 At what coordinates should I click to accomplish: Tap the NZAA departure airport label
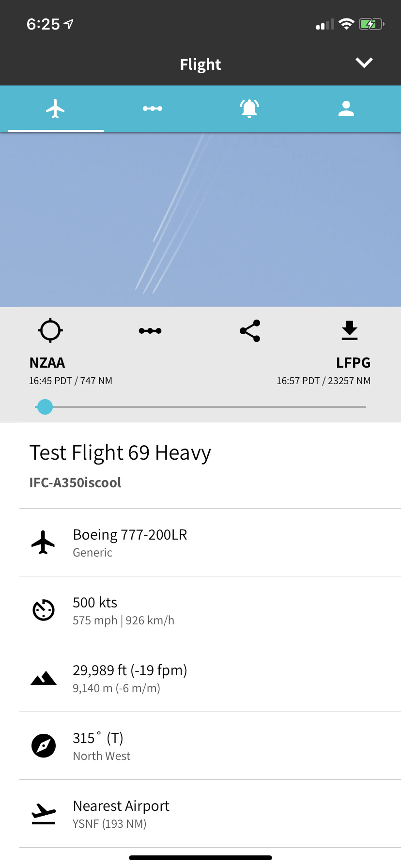(x=47, y=363)
